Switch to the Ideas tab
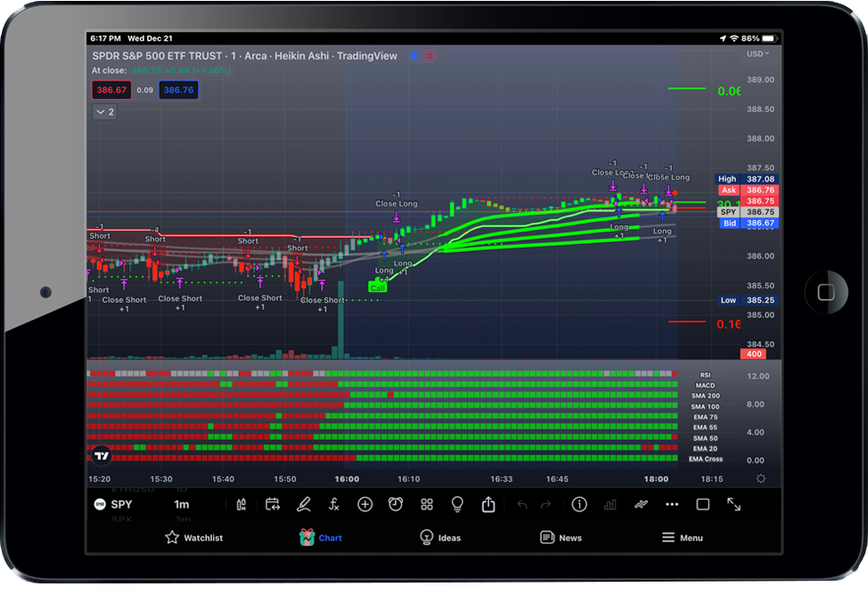This screenshot has height=603, width=868. pos(440,538)
